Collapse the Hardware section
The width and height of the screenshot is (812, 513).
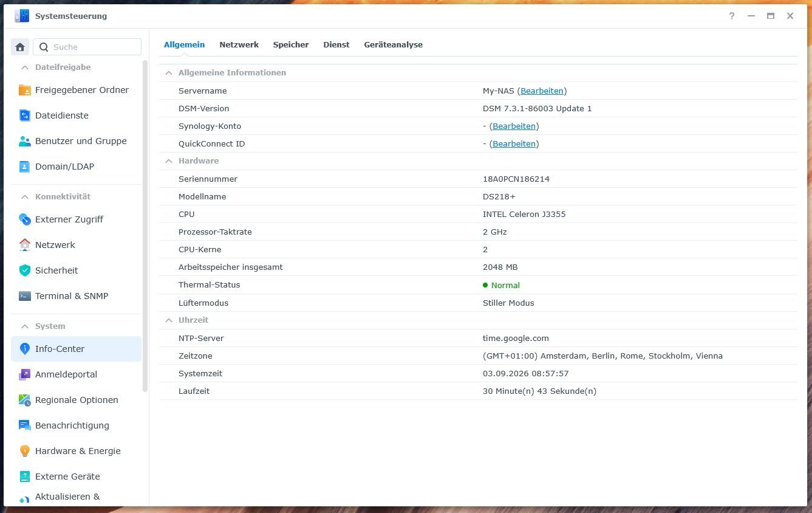pos(168,161)
